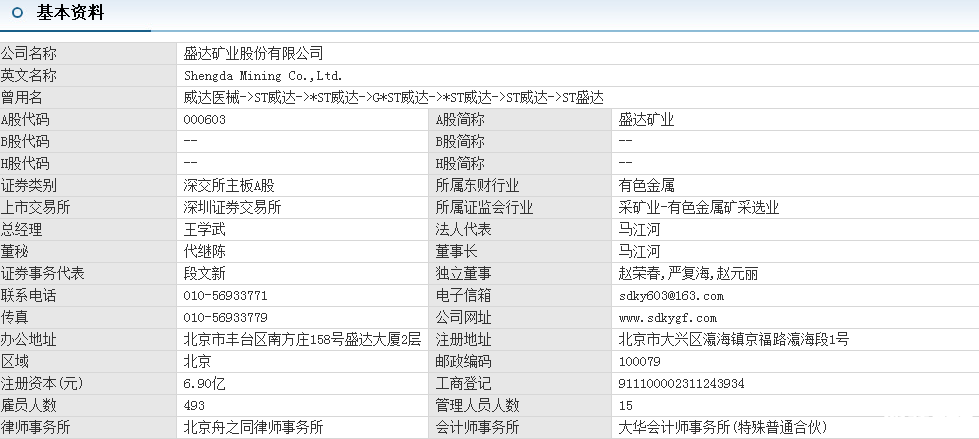Open company website www.sdkygf.com
The width and height of the screenshot is (979, 439).
pyautogui.click(x=667, y=317)
